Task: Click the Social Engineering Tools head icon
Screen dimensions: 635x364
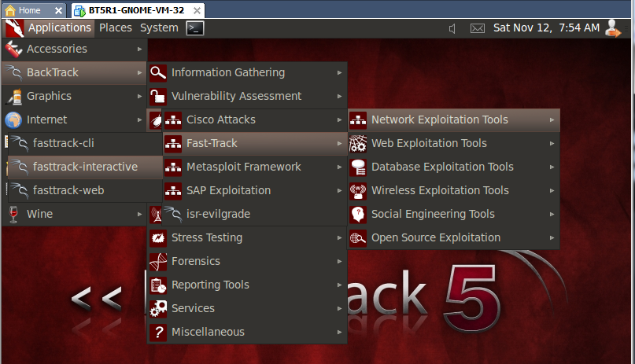Action: coord(358,214)
